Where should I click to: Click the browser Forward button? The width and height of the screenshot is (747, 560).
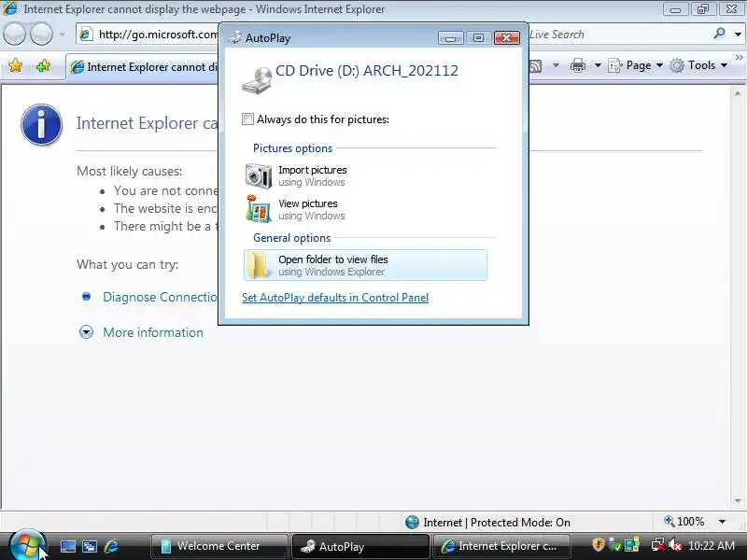pyautogui.click(x=41, y=35)
